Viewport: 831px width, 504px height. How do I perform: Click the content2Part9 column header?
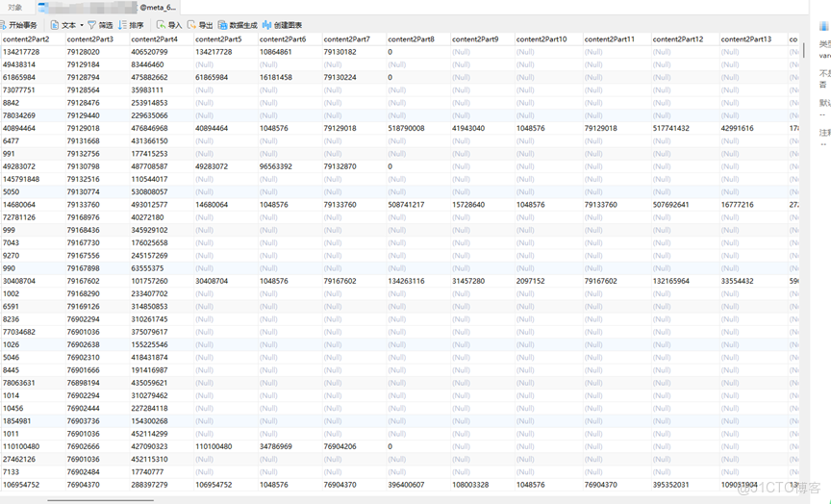tap(482, 39)
